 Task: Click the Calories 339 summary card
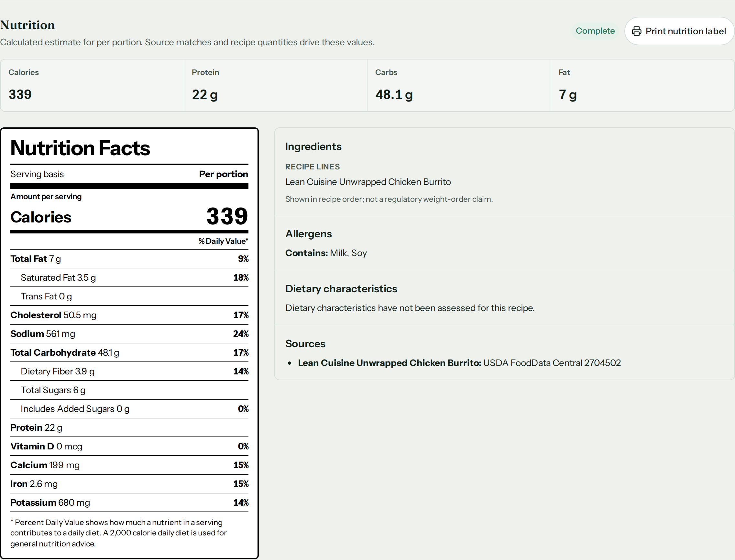[x=92, y=85]
